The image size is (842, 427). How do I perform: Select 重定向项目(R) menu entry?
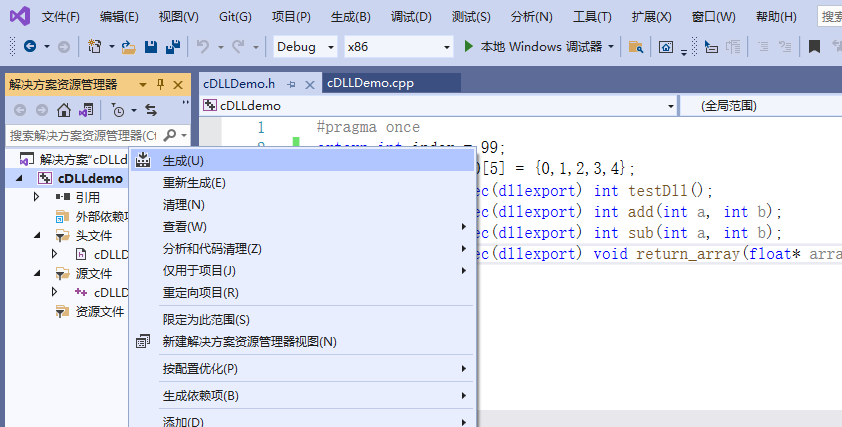[303, 293]
